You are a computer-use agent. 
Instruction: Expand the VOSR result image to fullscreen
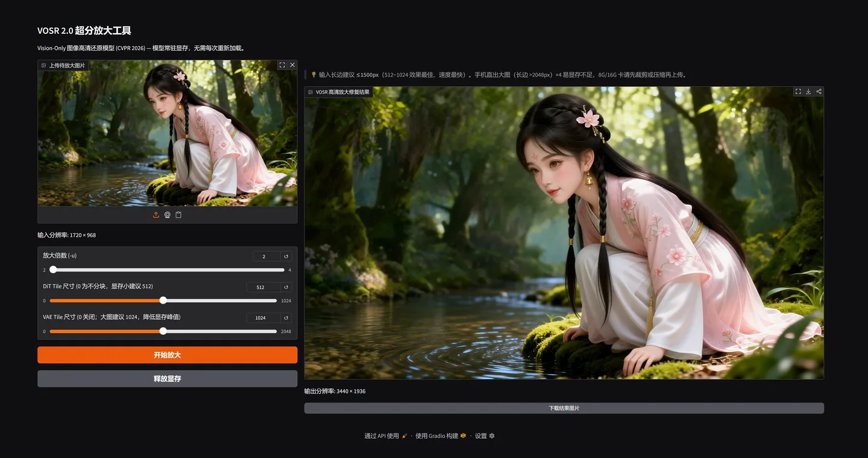[798, 92]
